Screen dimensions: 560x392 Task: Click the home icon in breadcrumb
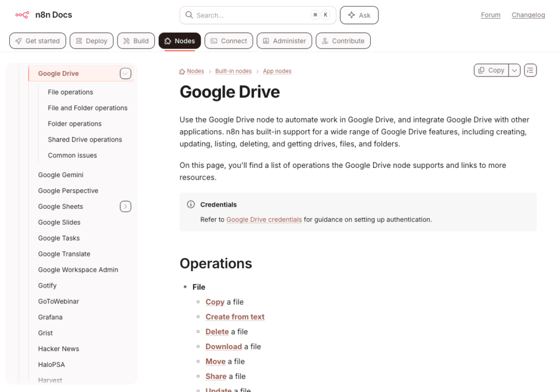182,72
